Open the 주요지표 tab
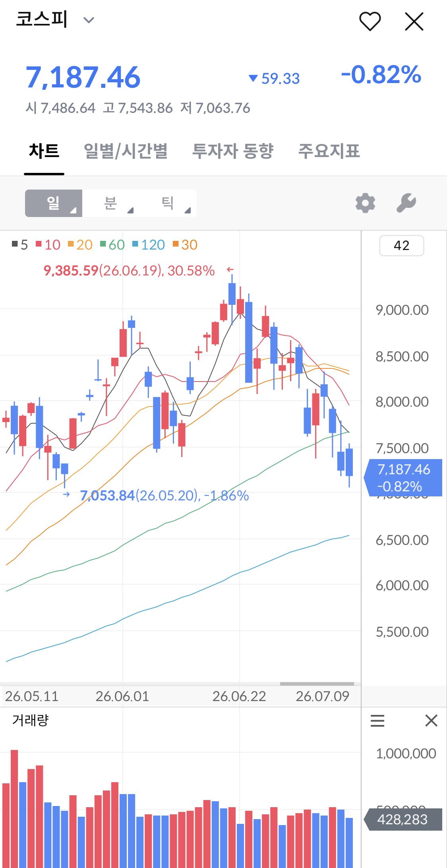This screenshot has width=447, height=868. click(329, 151)
